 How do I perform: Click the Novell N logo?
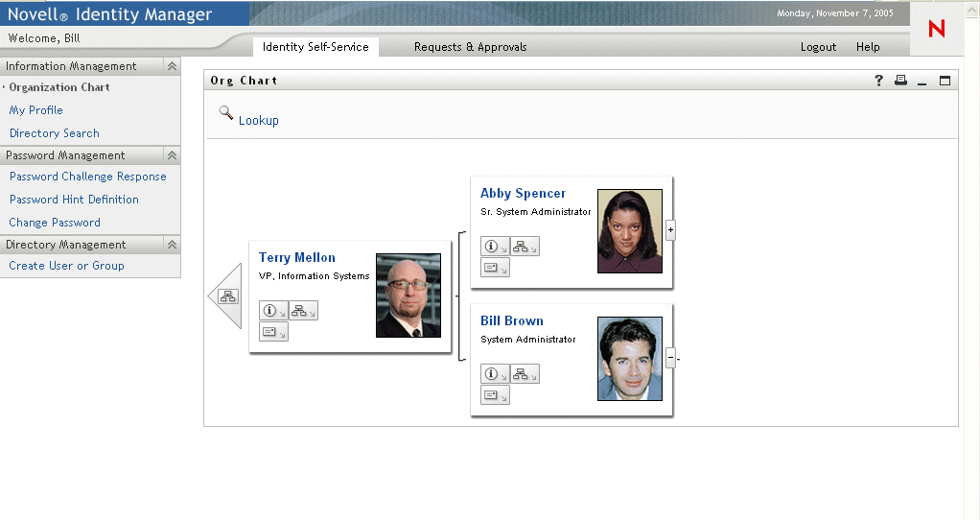pos(936,28)
